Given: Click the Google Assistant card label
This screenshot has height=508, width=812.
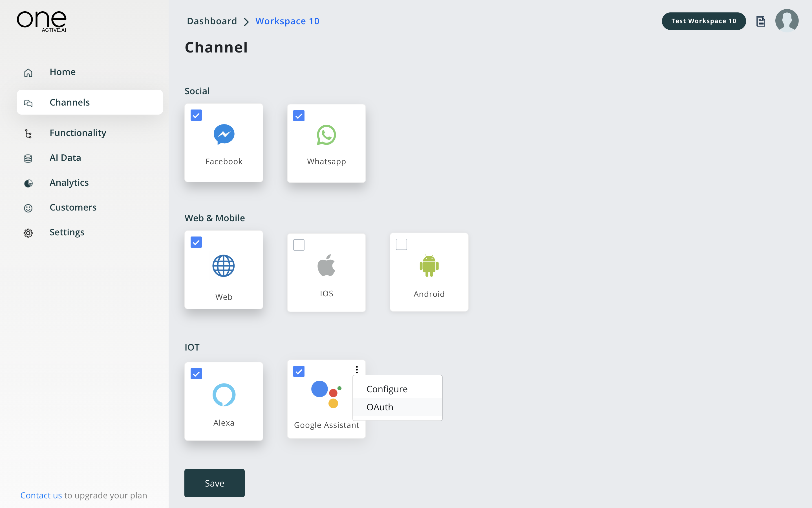Looking at the screenshot, I should [x=326, y=425].
